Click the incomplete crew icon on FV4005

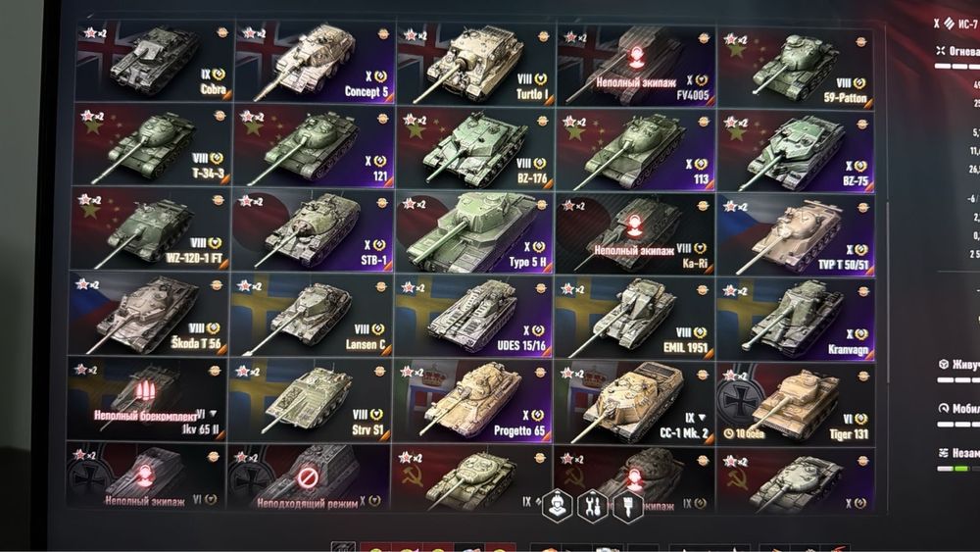[x=637, y=57]
